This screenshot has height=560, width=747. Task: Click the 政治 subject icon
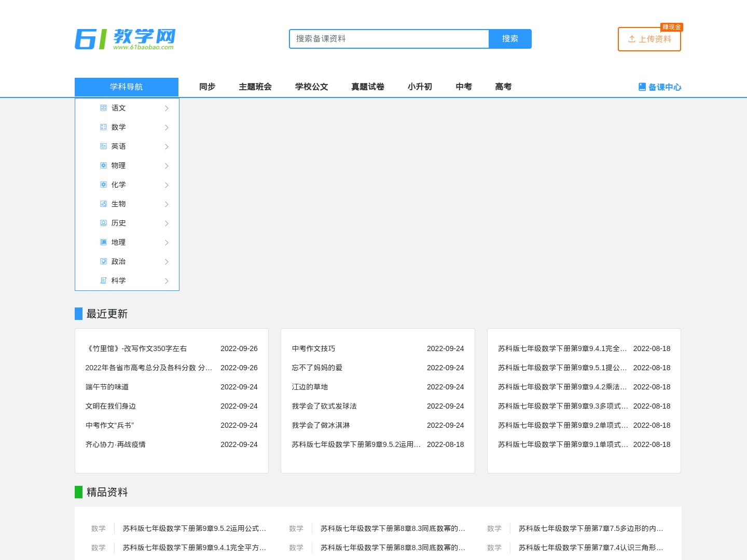pyautogui.click(x=103, y=261)
